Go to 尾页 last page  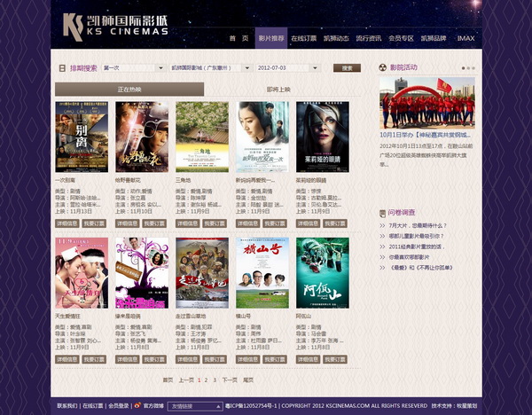pos(248,380)
